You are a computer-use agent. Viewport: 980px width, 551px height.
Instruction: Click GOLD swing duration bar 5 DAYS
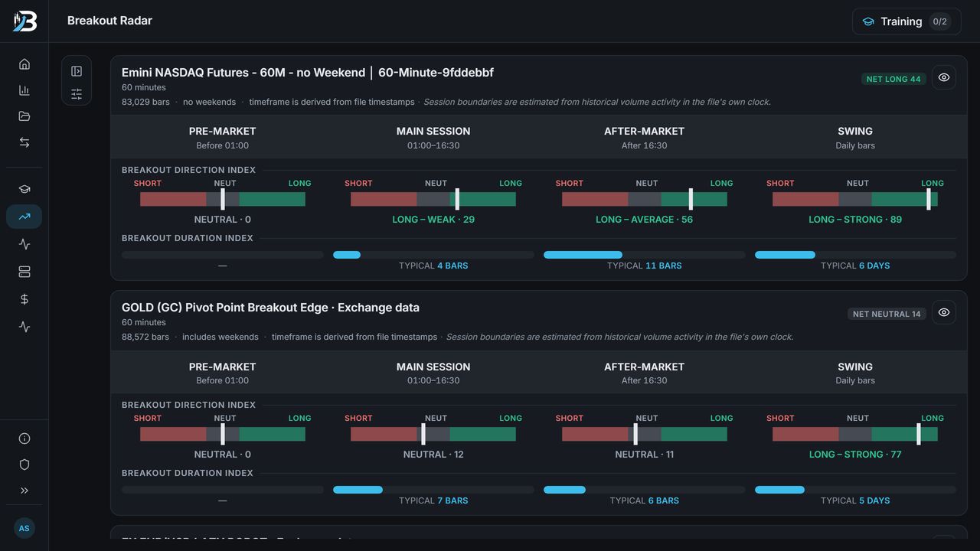(x=855, y=490)
